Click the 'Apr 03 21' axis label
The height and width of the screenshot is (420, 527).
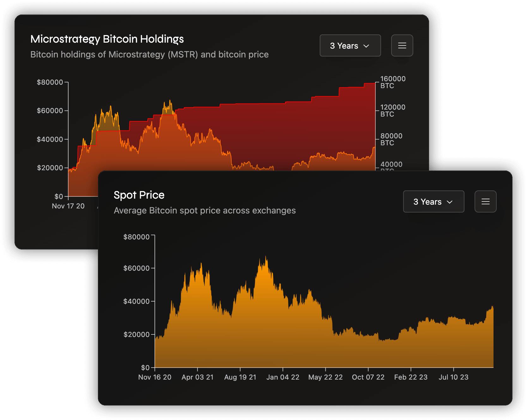(x=197, y=377)
